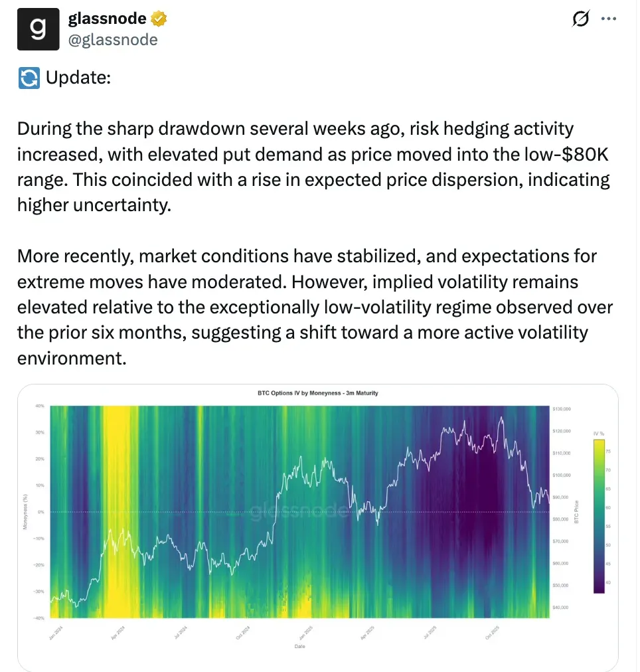Click the gold verified badge
This screenshot has width=640, height=672.
pyautogui.click(x=159, y=19)
